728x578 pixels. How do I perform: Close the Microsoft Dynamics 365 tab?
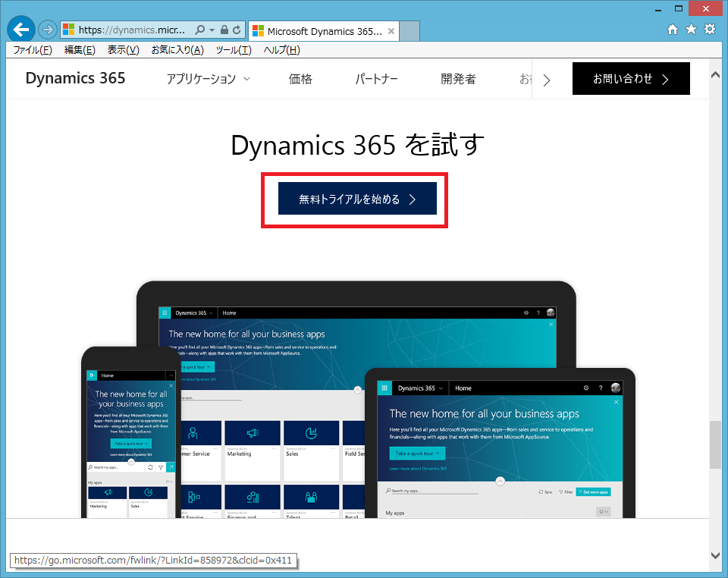pos(391,31)
